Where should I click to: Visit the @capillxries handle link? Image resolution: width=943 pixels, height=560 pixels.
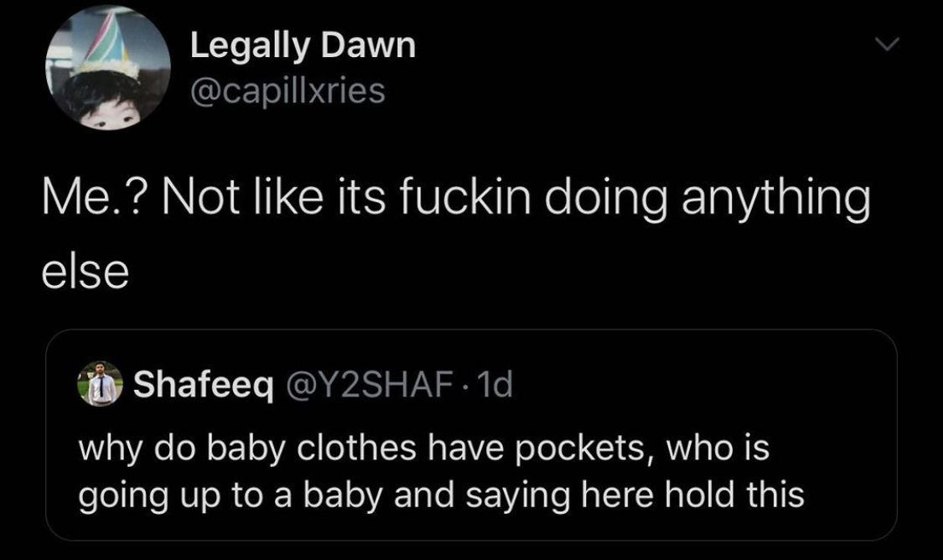tap(288, 91)
